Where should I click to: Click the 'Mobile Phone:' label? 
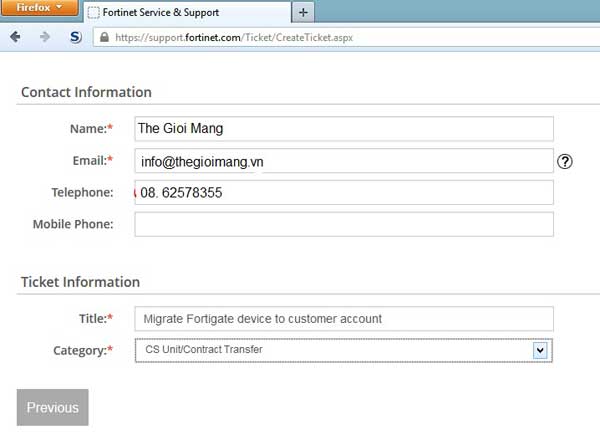[73, 224]
